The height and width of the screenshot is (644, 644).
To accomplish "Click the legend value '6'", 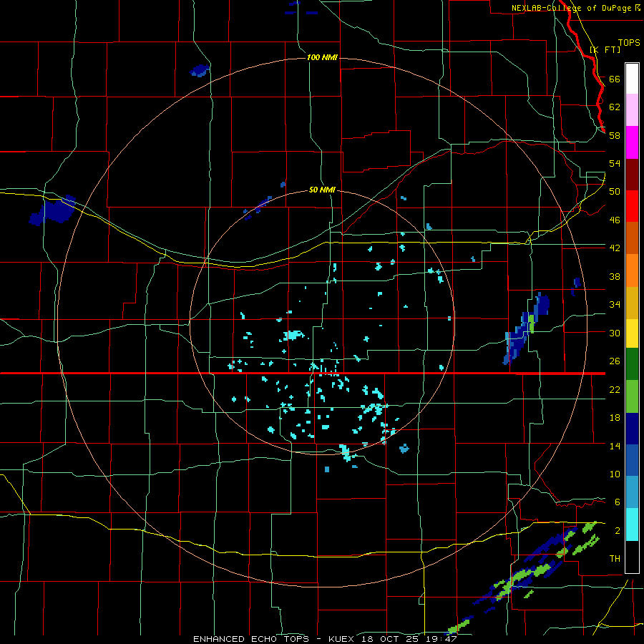I will [617, 502].
